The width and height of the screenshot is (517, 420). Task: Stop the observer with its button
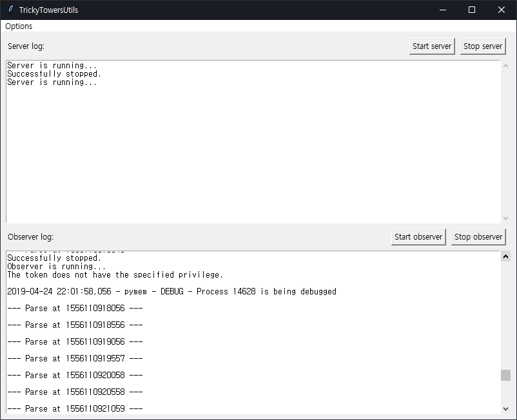click(478, 237)
